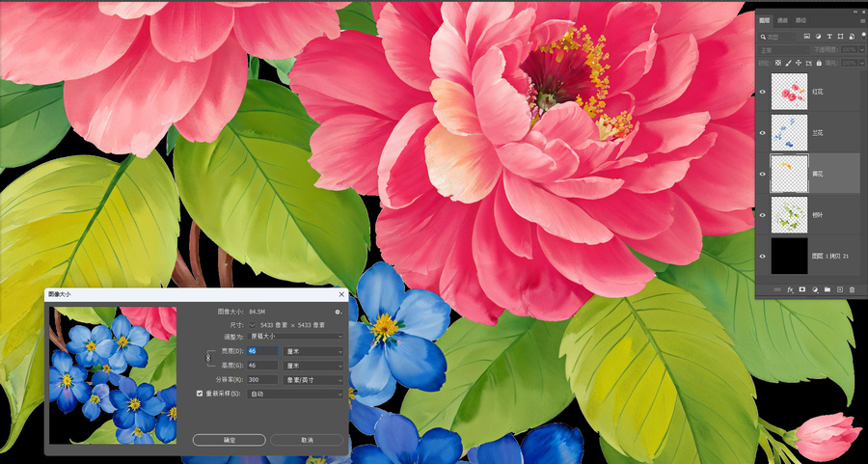The width and height of the screenshot is (868, 464).
Task: Click the 宽度 width input field
Action: click(x=262, y=351)
